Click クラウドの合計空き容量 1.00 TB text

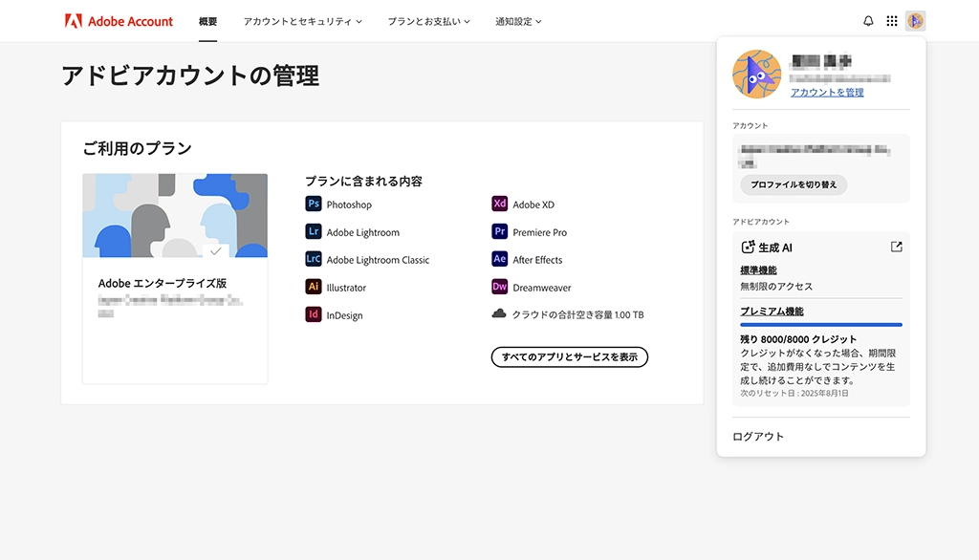[x=578, y=314]
